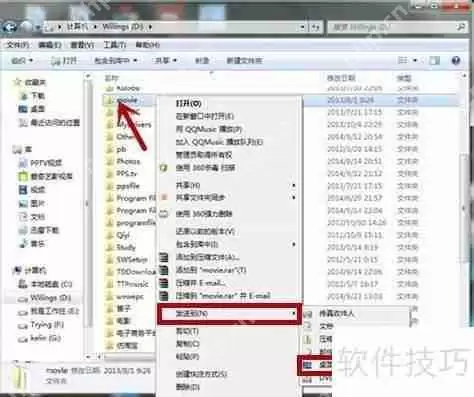Open 音乐 library icon
The height and width of the screenshot is (397, 474).
point(23,244)
